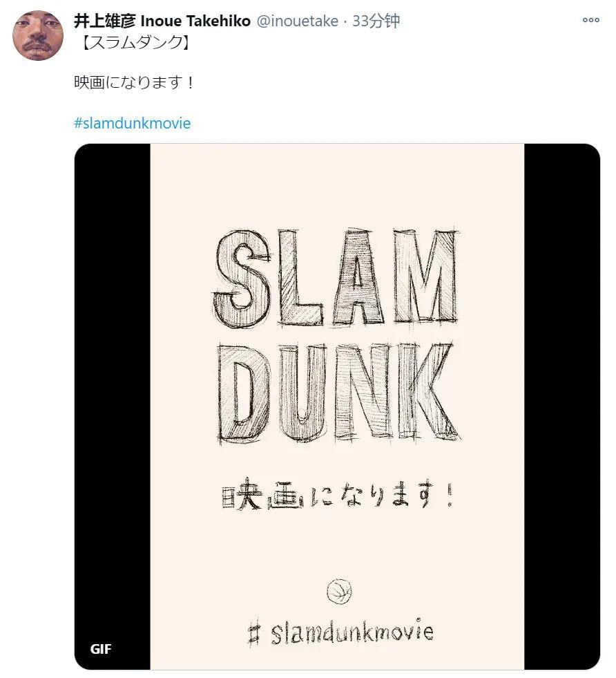Click the sketched letter S in SLAM
The width and height of the screenshot is (616, 678).
(241, 279)
